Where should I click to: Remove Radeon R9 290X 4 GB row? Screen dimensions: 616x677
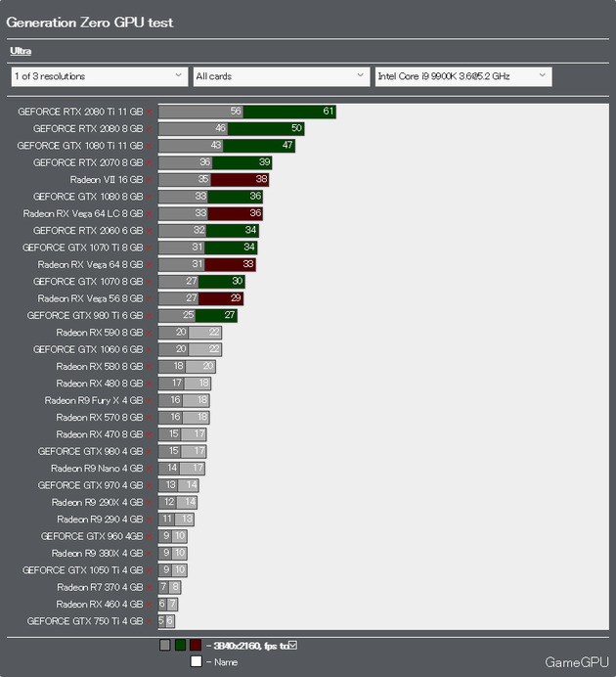[149, 503]
